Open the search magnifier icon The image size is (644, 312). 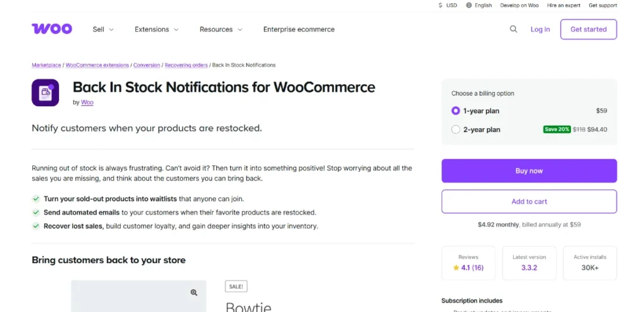(514, 29)
